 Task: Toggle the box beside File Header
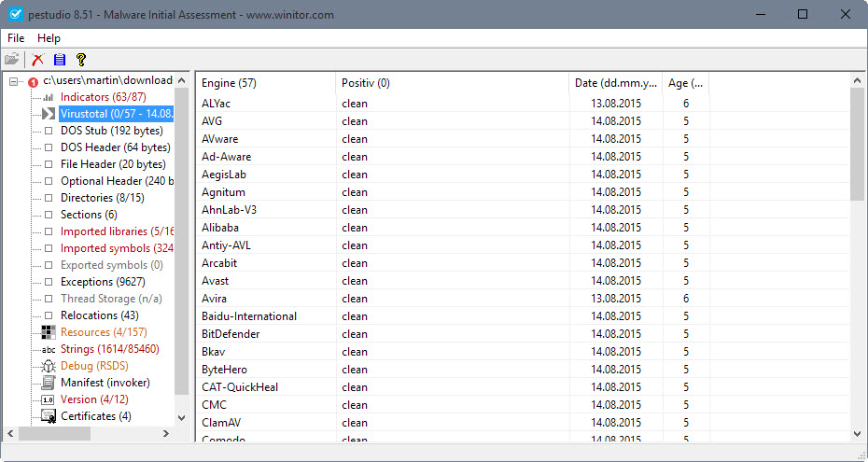point(49,164)
